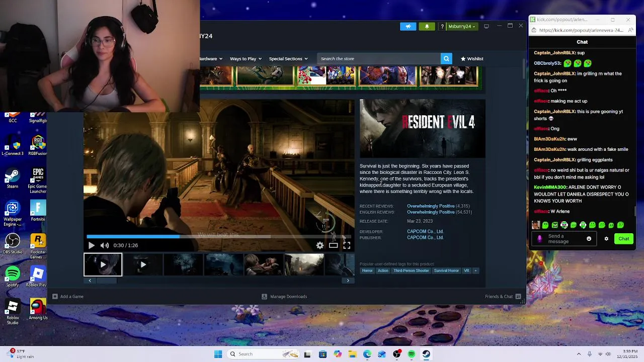The height and width of the screenshot is (362, 644).
Task: Open the Action tag
Action: (x=383, y=270)
